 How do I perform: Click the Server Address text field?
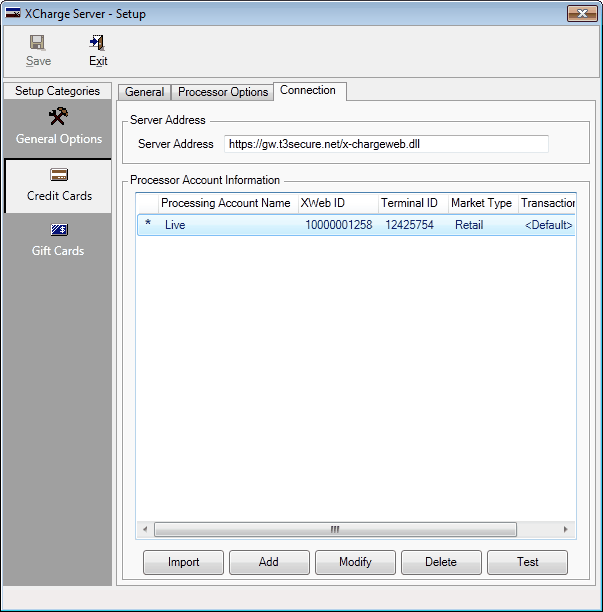[386, 144]
